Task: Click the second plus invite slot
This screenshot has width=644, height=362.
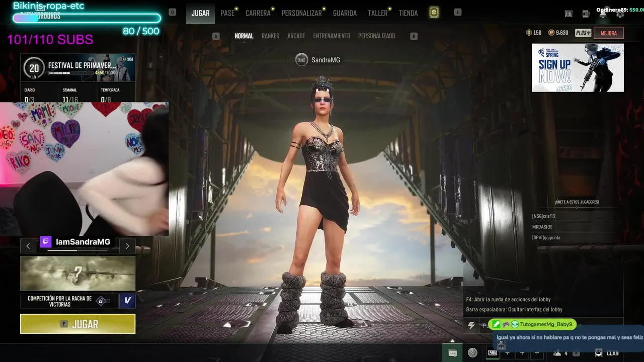Action: 522,353
